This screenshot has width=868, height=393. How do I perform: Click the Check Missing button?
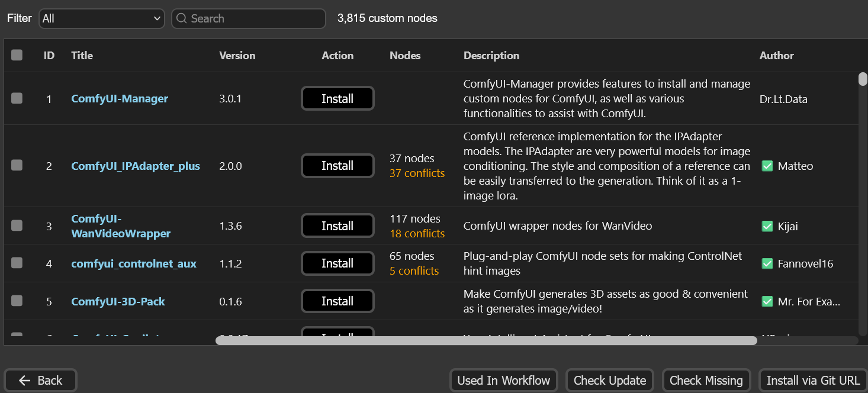706,381
